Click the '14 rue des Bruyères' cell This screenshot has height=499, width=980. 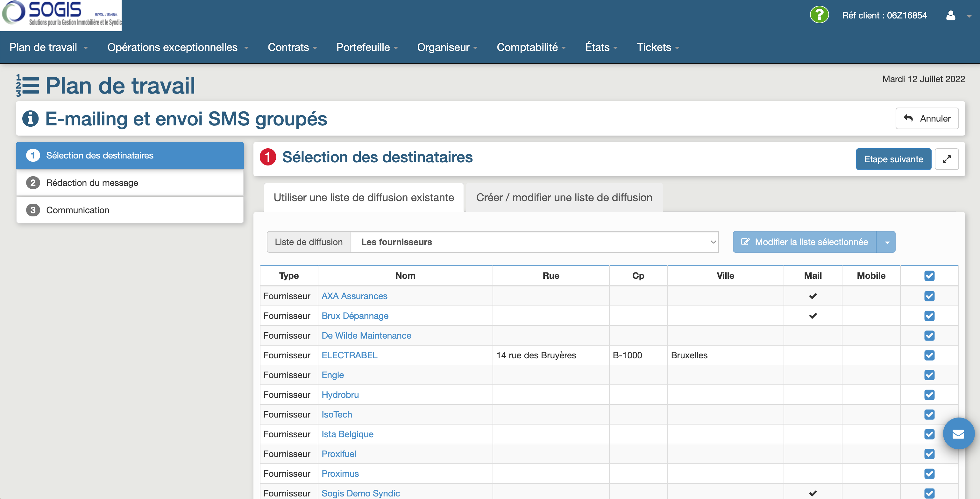[550, 355]
